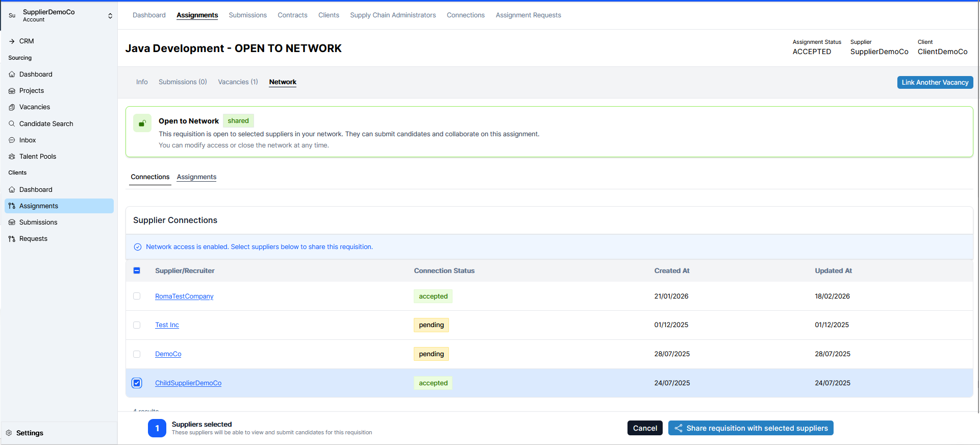Switch to the Assignments sub-tab
Image resolution: width=980 pixels, height=445 pixels.
(196, 177)
